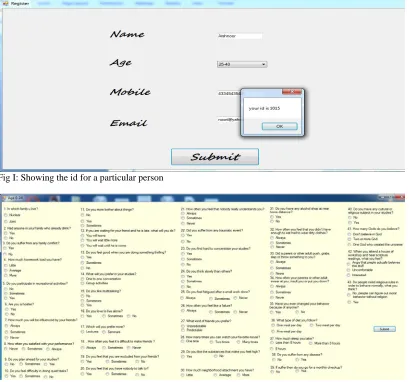Choose 'Never' for question 33 adult push or grab
409x382 pixels.
tap(272, 273)
